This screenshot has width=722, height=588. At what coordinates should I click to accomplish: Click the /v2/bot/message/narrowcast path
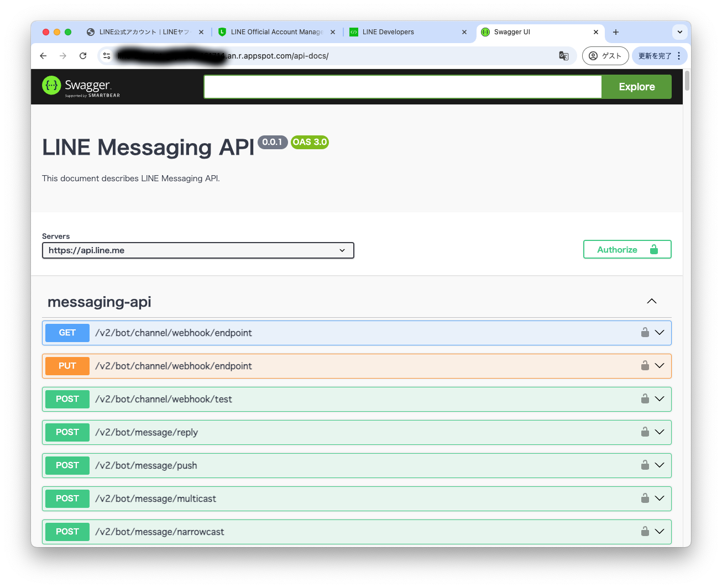tap(160, 532)
